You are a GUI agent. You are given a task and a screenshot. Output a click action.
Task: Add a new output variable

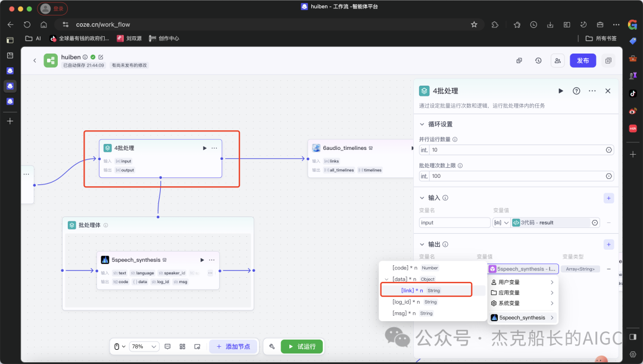[x=608, y=244]
